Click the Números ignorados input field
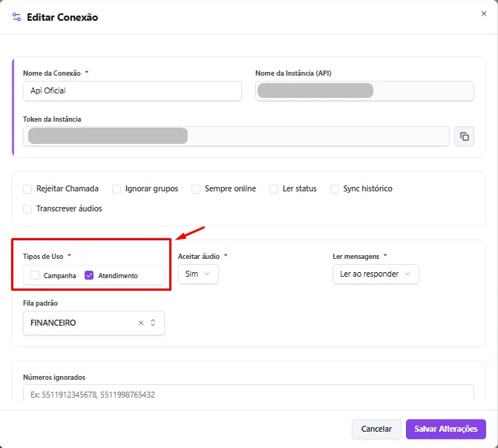Viewport: 498px width, 448px height. pos(249,395)
